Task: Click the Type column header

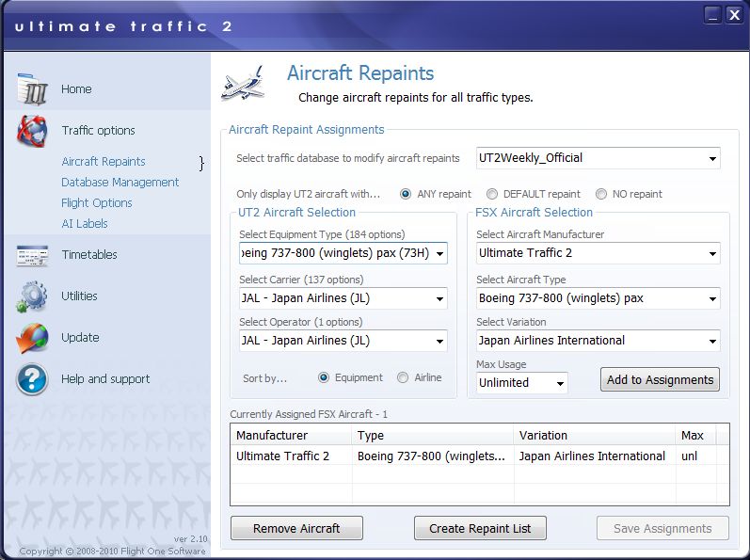Action: point(433,435)
